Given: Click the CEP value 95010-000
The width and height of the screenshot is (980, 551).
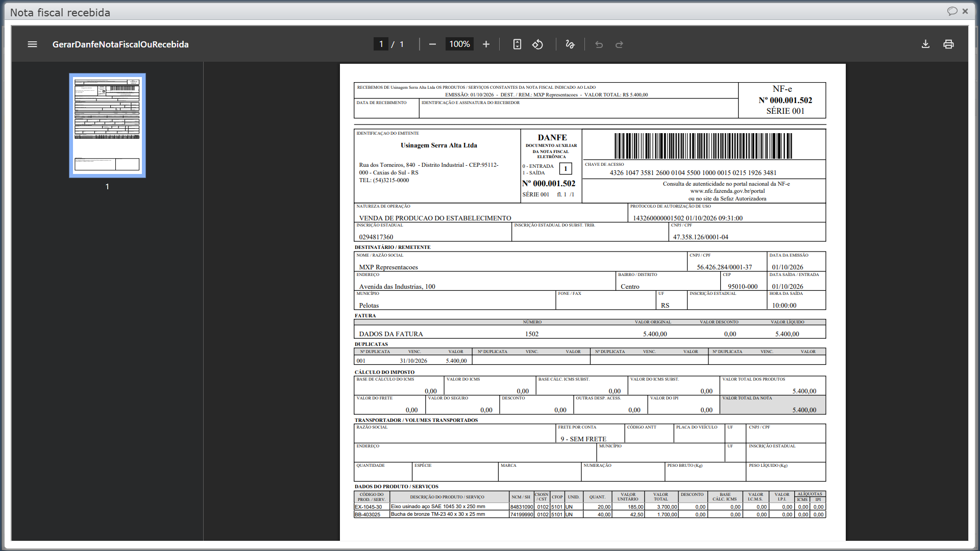Looking at the screenshot, I should (743, 287).
